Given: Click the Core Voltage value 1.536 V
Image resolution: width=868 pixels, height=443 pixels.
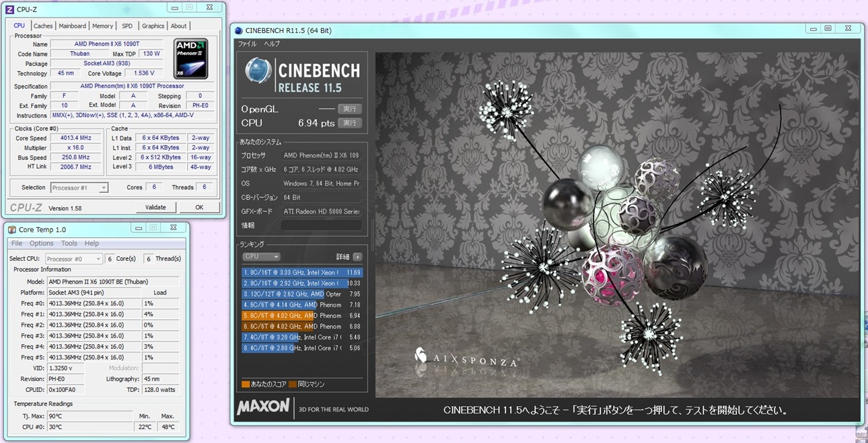Looking at the screenshot, I should click(x=143, y=73).
